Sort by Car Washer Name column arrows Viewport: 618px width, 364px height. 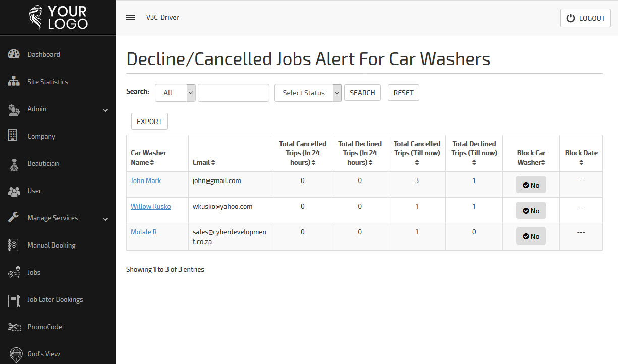click(x=152, y=163)
